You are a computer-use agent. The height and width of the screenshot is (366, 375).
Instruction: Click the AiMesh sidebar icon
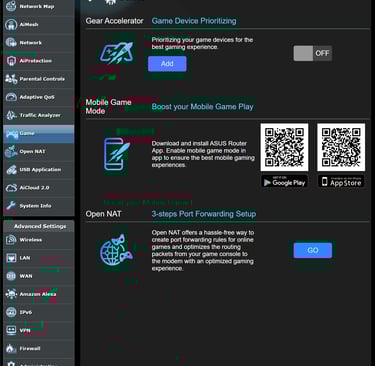click(11, 24)
